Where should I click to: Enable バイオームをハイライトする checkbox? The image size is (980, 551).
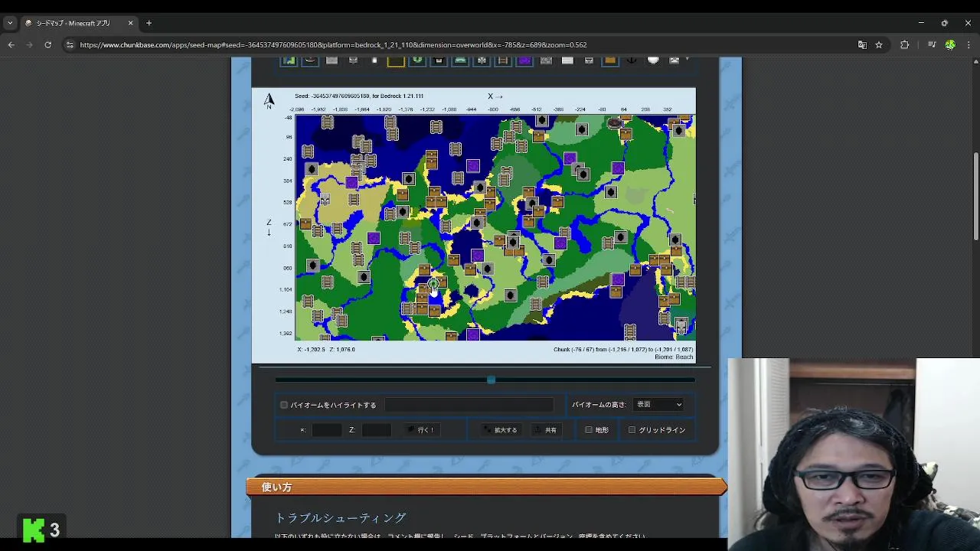pos(284,405)
